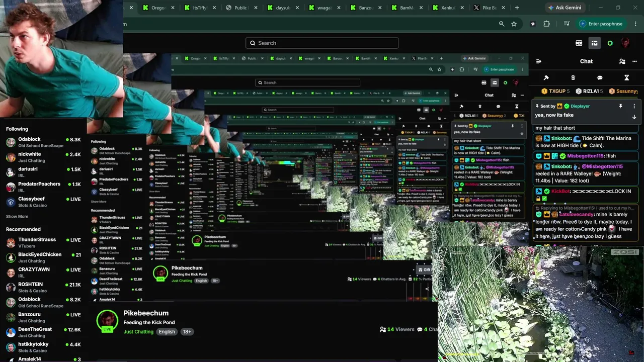Switch to the Pike Be X browser tab
This screenshot has width=644, height=362.
489,8
